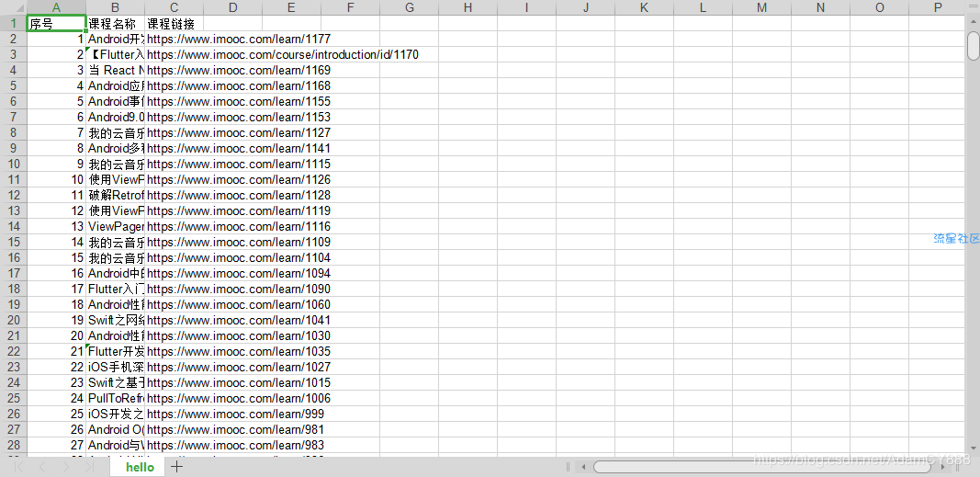Select the 【Flutter入 course name cell
This screenshot has width=980, height=477.
[x=115, y=55]
